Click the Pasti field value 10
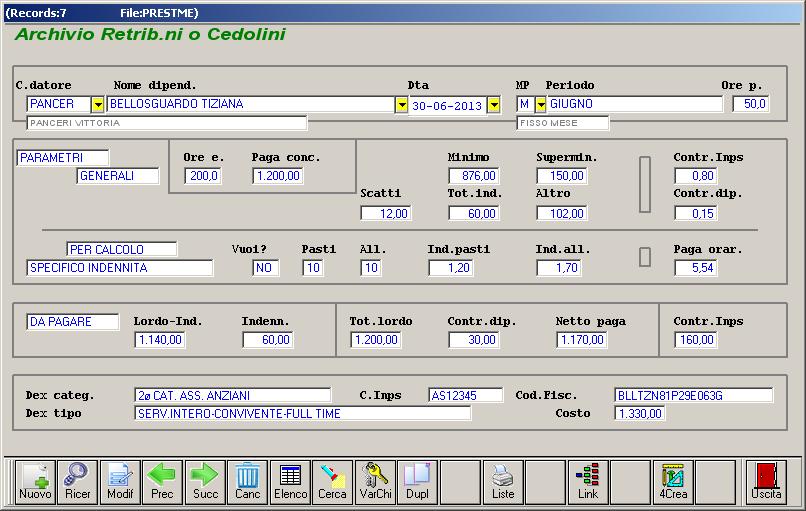806x511 pixels. pyautogui.click(x=313, y=268)
